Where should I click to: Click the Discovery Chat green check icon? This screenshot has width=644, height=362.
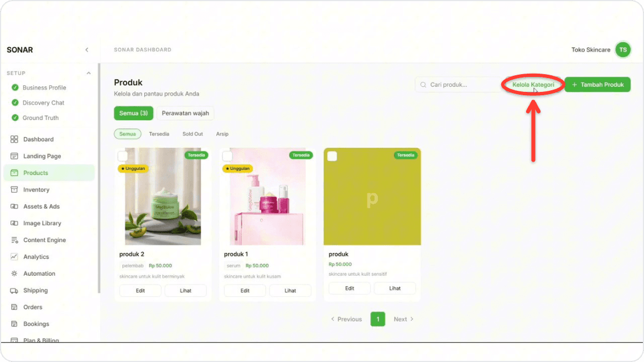pyautogui.click(x=15, y=103)
